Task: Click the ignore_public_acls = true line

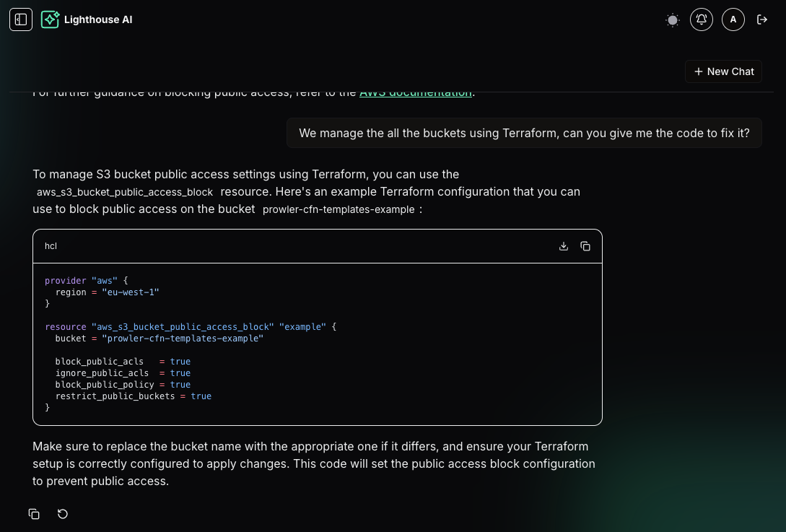Action: 123,373
